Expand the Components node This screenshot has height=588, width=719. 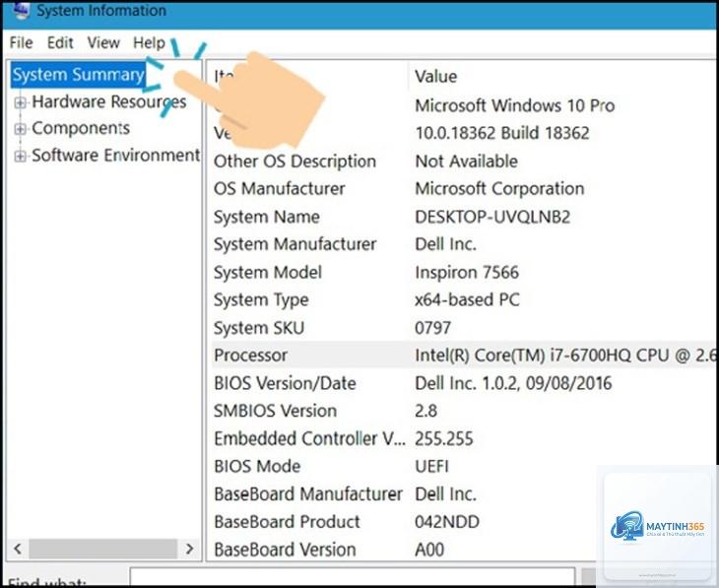click(x=20, y=129)
